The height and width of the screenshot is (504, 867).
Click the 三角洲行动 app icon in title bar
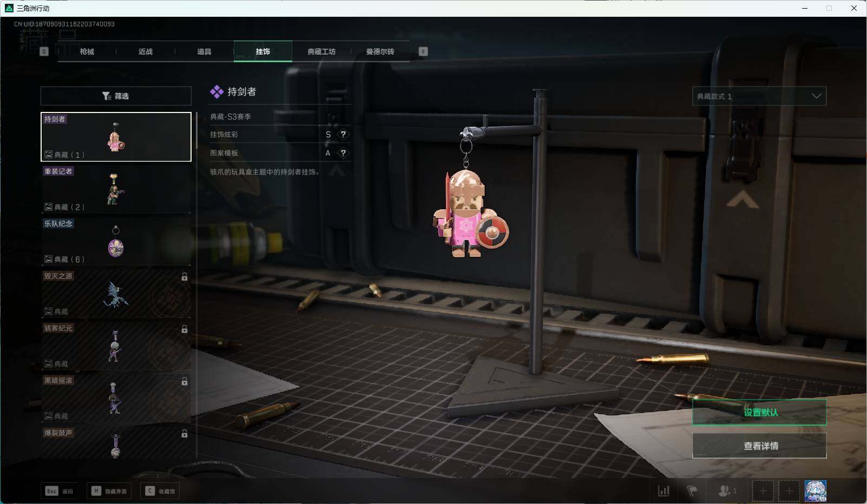pos(9,8)
